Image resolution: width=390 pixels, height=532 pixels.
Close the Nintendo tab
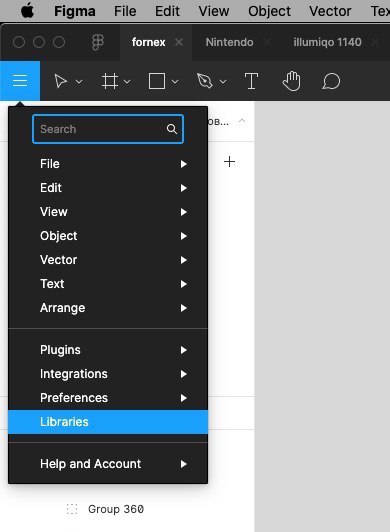[267, 42]
